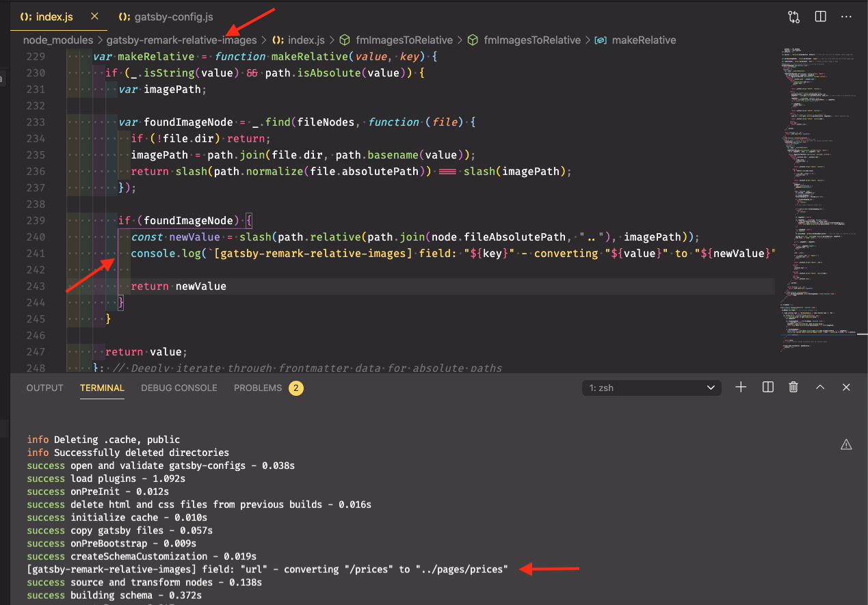Maximize the panel with the chevron icon

[819, 387]
